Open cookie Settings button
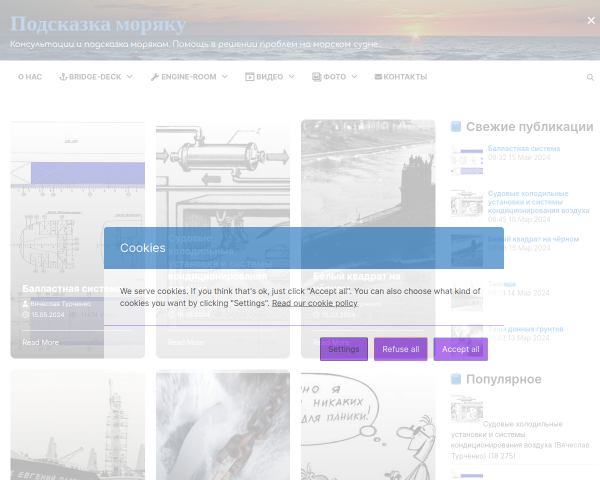Viewport: 600px width, 480px height. 344,349
